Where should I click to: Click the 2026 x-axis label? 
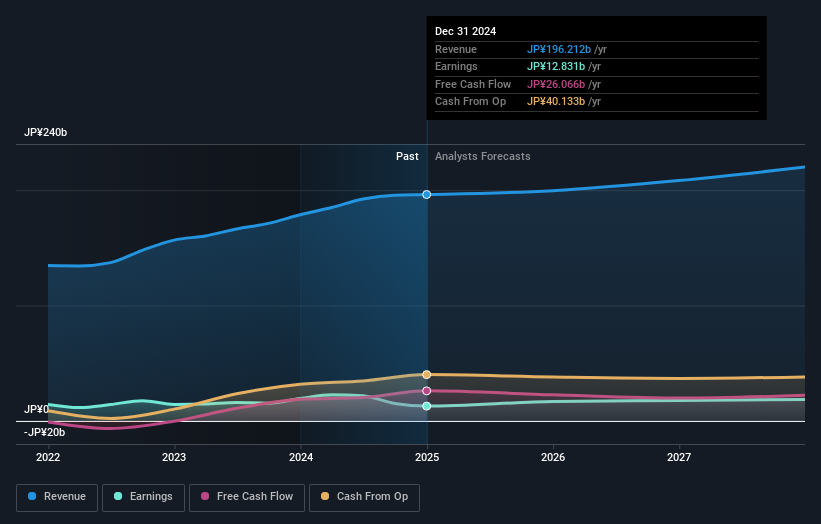[553, 457]
